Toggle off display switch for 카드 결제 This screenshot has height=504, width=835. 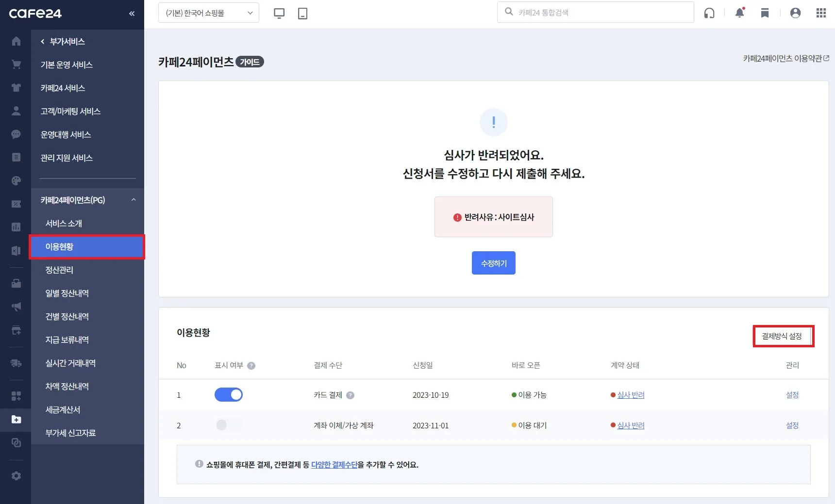coord(229,395)
